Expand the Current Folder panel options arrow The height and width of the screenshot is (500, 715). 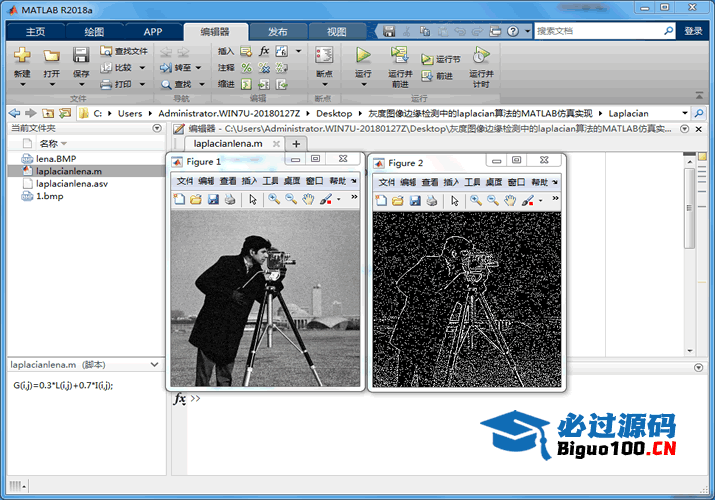[156, 128]
